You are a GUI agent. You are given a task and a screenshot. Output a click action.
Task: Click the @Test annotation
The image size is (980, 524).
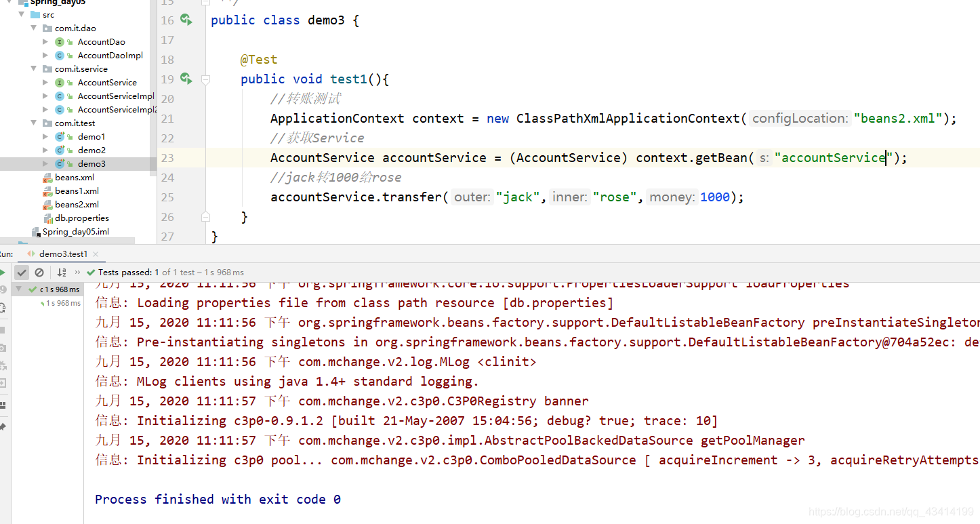(x=259, y=60)
